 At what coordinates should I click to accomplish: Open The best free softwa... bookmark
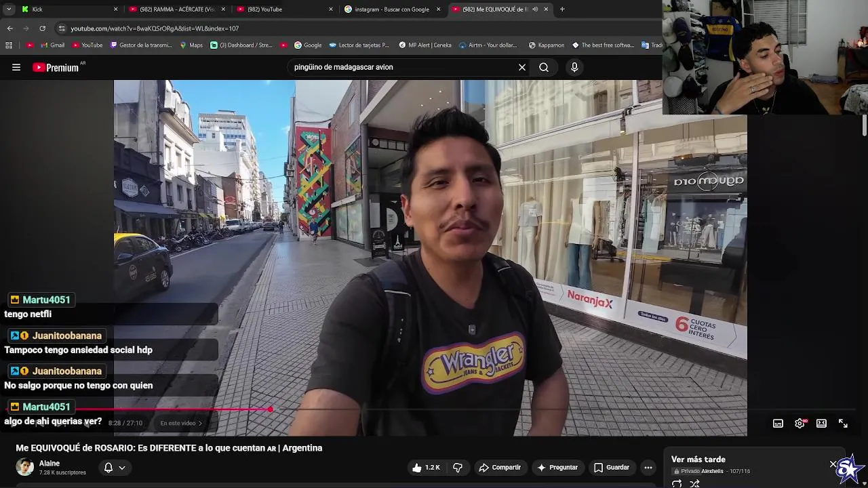(603, 45)
